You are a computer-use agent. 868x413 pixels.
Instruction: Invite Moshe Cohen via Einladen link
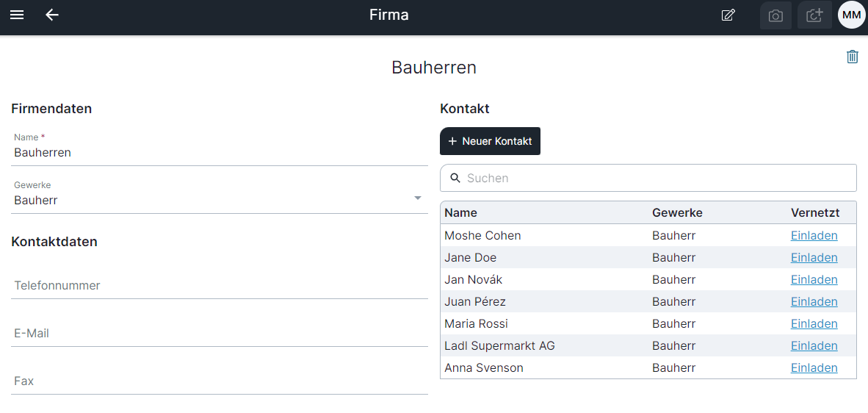pos(814,235)
